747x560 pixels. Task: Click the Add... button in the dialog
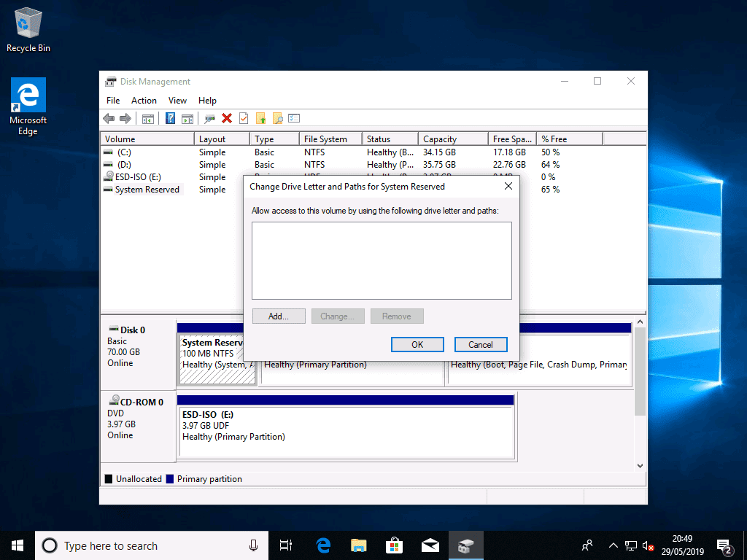click(x=279, y=316)
